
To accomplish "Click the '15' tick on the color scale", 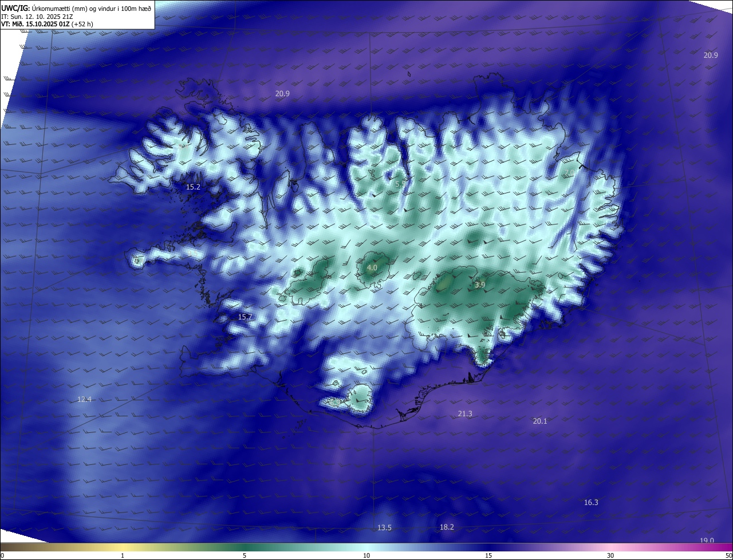I will pyautogui.click(x=488, y=555).
